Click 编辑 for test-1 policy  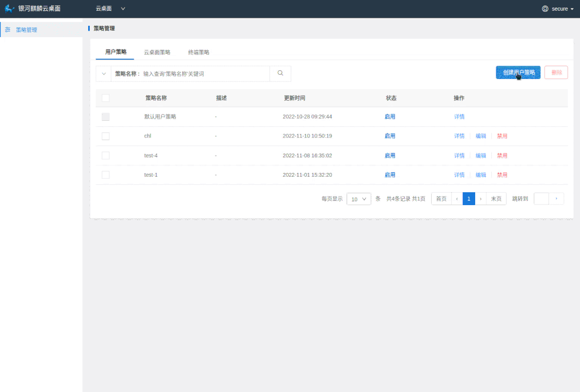click(x=481, y=175)
